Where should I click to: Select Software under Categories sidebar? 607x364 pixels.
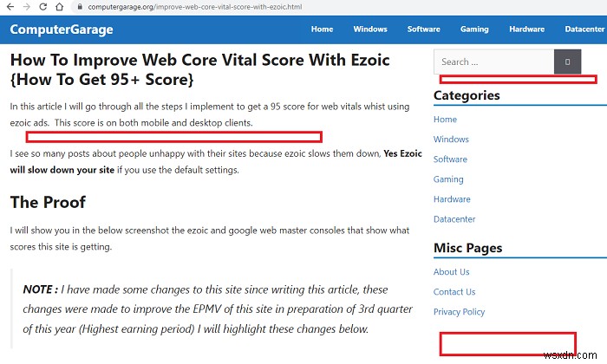pos(450,159)
